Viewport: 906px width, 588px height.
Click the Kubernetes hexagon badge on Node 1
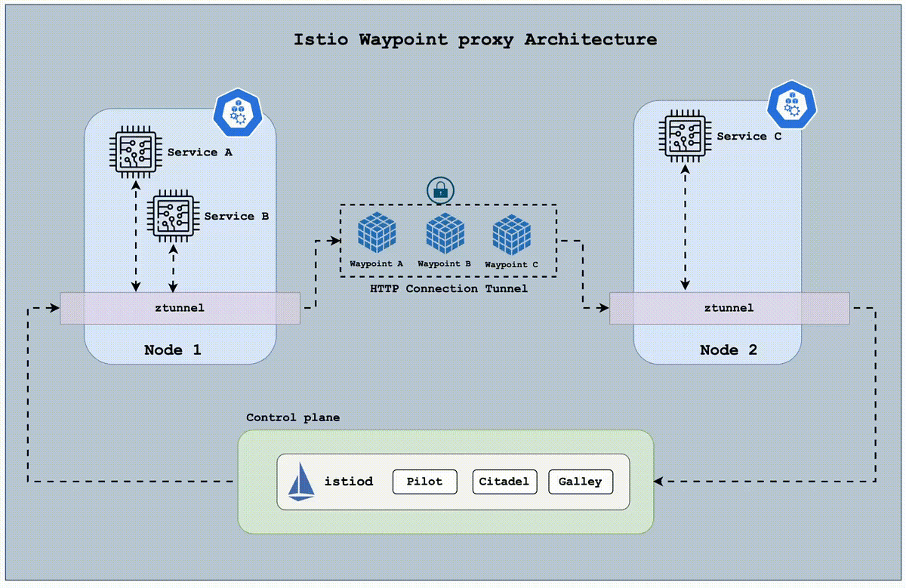tap(238, 113)
